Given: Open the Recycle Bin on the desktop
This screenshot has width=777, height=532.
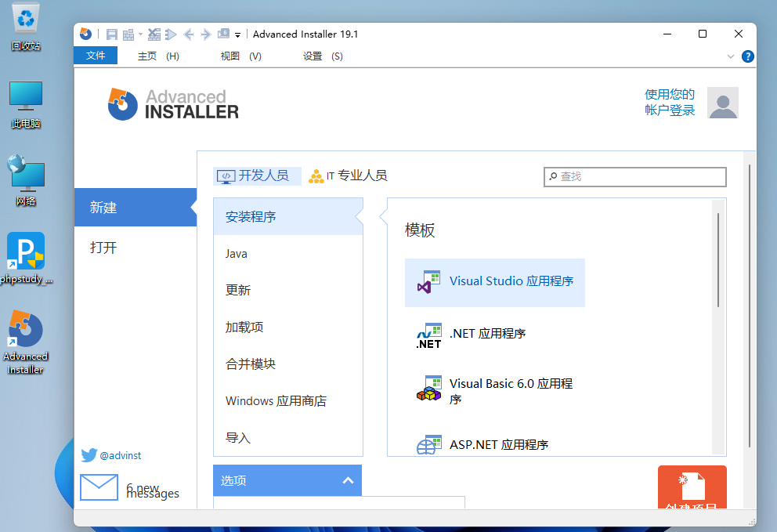Looking at the screenshot, I should tap(26, 27).
